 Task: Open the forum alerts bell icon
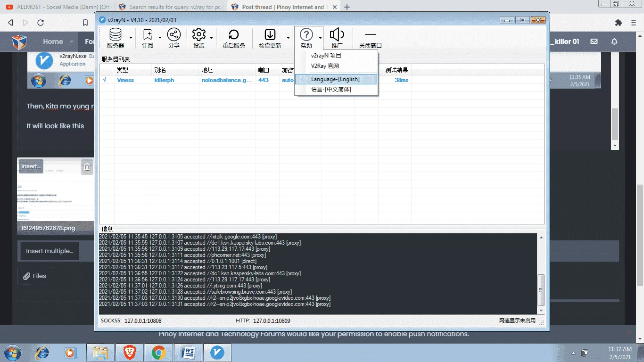pyautogui.click(x=614, y=41)
